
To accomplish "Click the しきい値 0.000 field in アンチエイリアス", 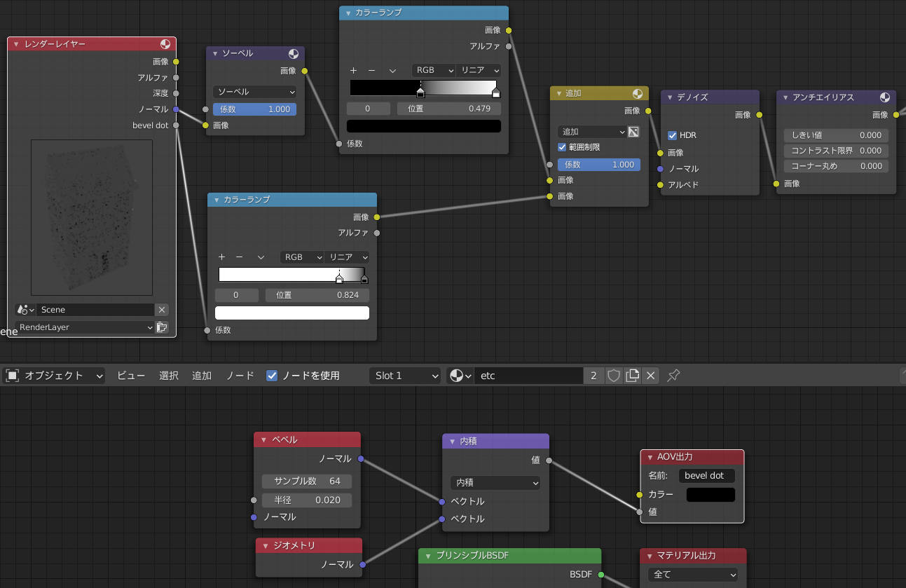I will (x=836, y=135).
